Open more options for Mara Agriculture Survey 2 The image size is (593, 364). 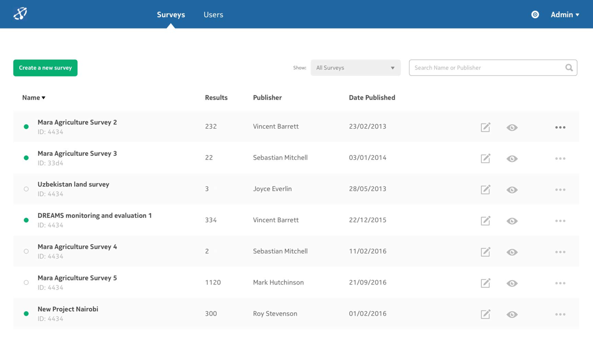[560, 128]
